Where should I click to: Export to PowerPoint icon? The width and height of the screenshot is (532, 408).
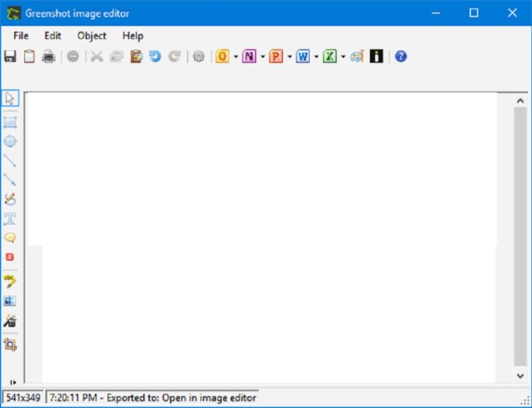tap(276, 56)
